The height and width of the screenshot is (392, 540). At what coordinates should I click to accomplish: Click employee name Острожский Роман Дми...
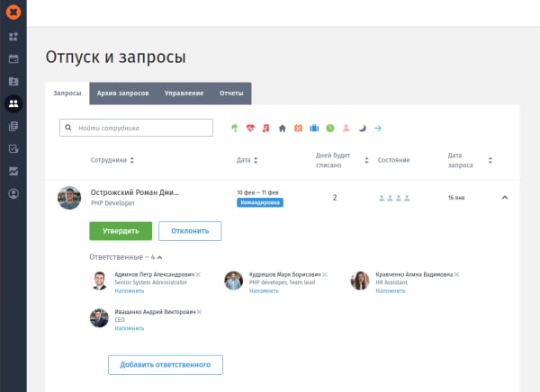coord(135,192)
